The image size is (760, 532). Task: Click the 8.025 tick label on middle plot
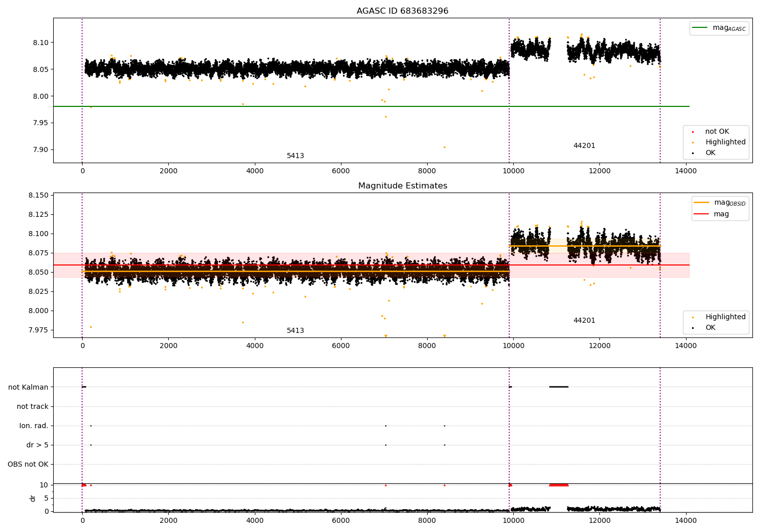[x=39, y=292]
